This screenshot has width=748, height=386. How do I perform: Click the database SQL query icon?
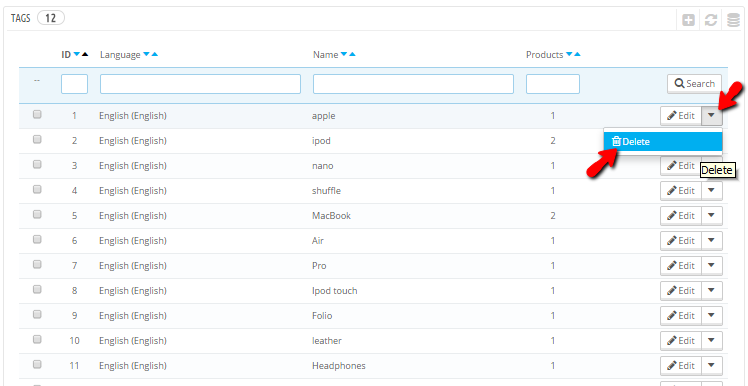tap(733, 20)
